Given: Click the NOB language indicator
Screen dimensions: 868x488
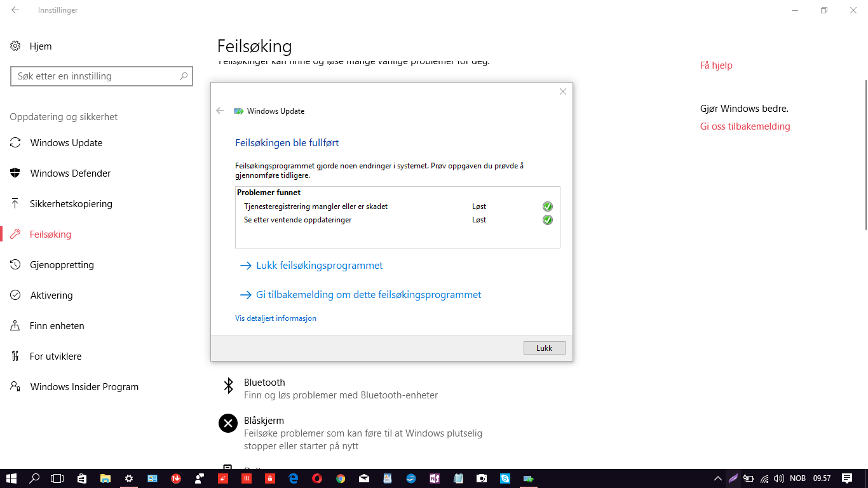Looking at the screenshot, I should coord(797,478).
